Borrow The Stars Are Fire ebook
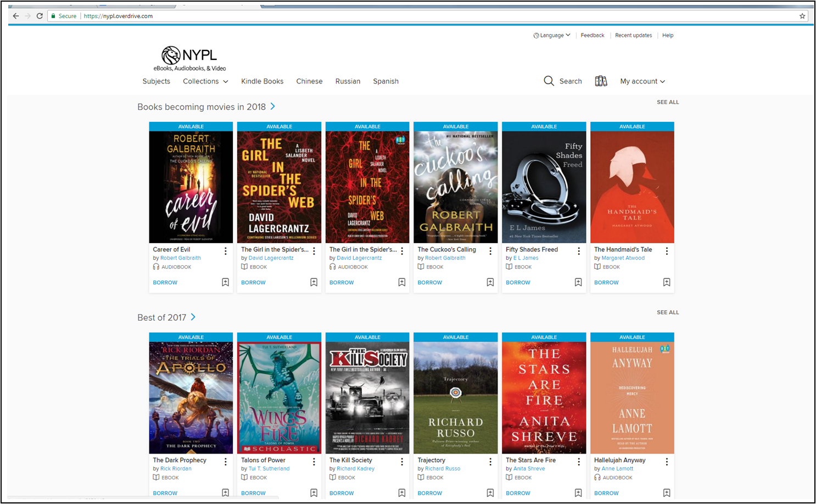The image size is (816, 504). pyautogui.click(x=518, y=493)
